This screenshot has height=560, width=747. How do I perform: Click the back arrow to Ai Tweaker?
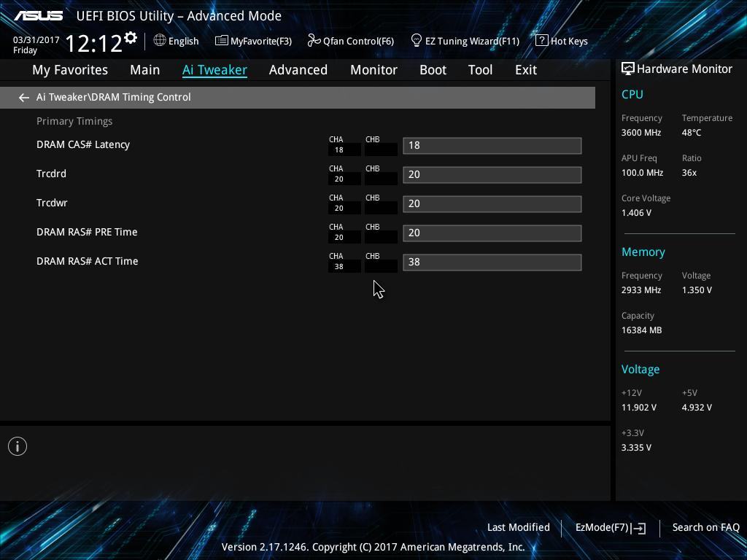click(x=24, y=98)
